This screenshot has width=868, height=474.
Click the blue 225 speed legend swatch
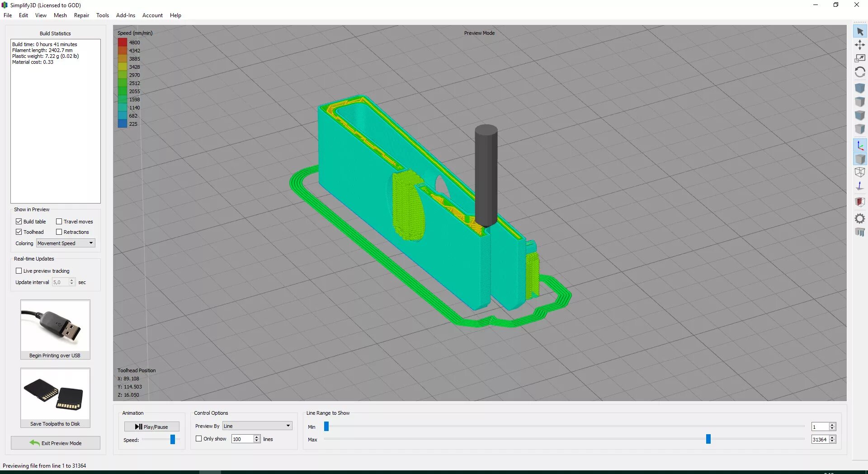click(x=123, y=123)
